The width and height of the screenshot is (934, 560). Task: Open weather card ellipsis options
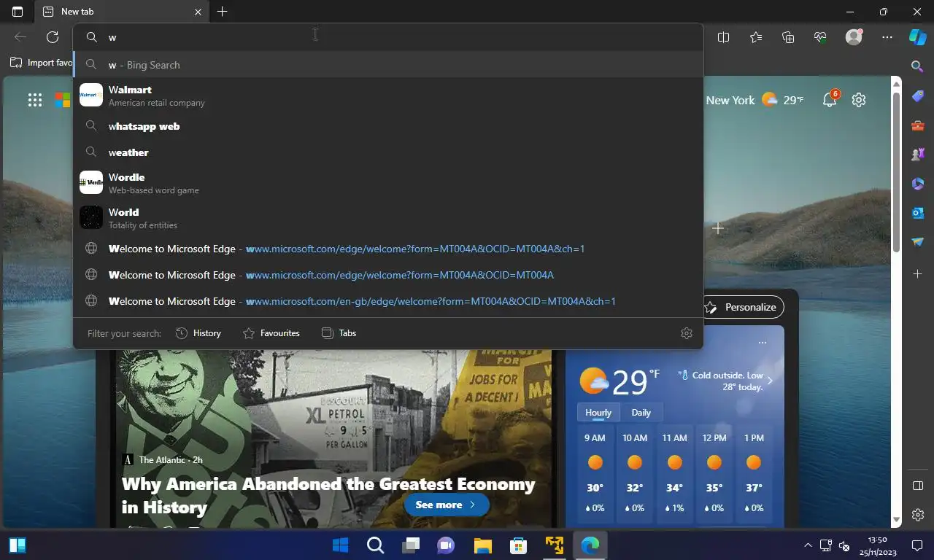click(762, 343)
